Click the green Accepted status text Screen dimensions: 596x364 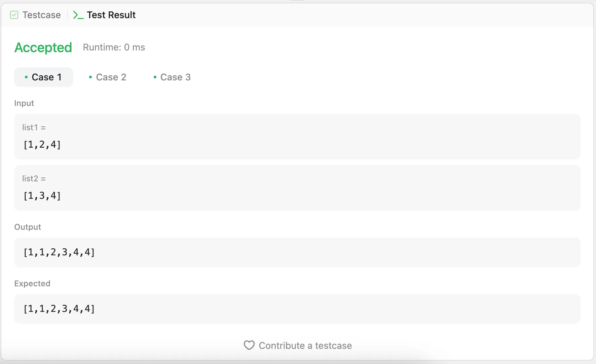tap(43, 47)
